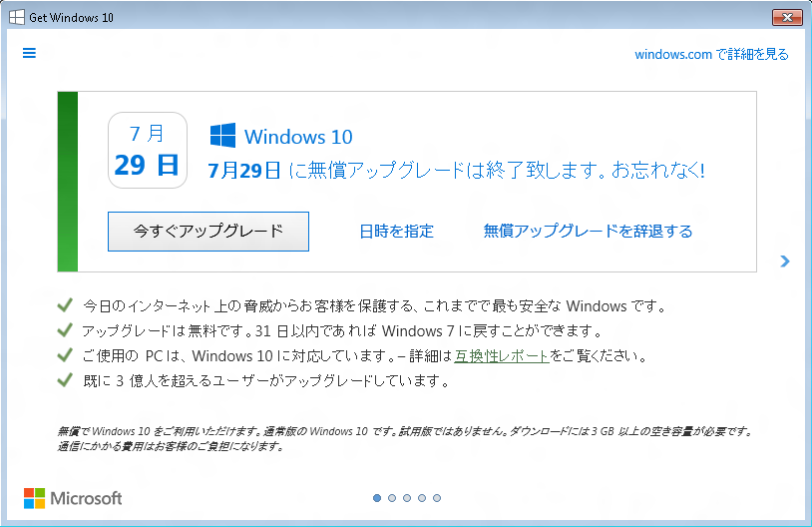Image resolution: width=812 pixels, height=527 pixels.
Task: Click 無償アップグレードを辞退する link
Action: coord(588,232)
